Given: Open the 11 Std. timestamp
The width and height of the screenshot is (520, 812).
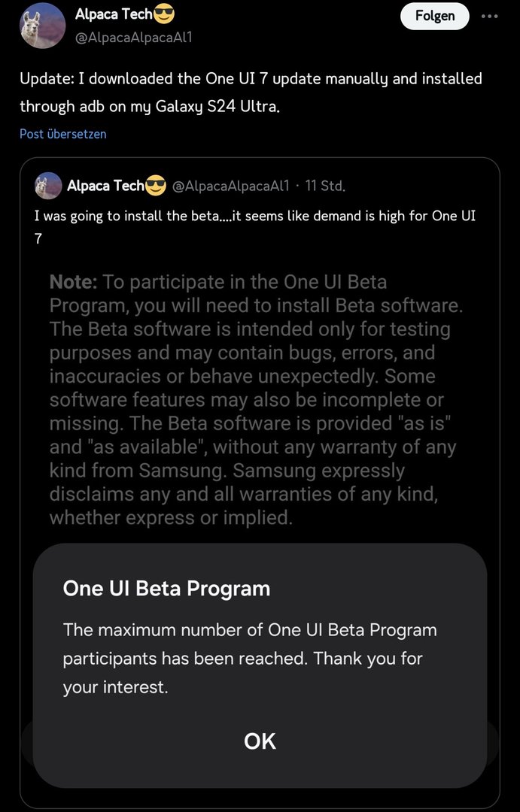Looking at the screenshot, I should [x=325, y=186].
